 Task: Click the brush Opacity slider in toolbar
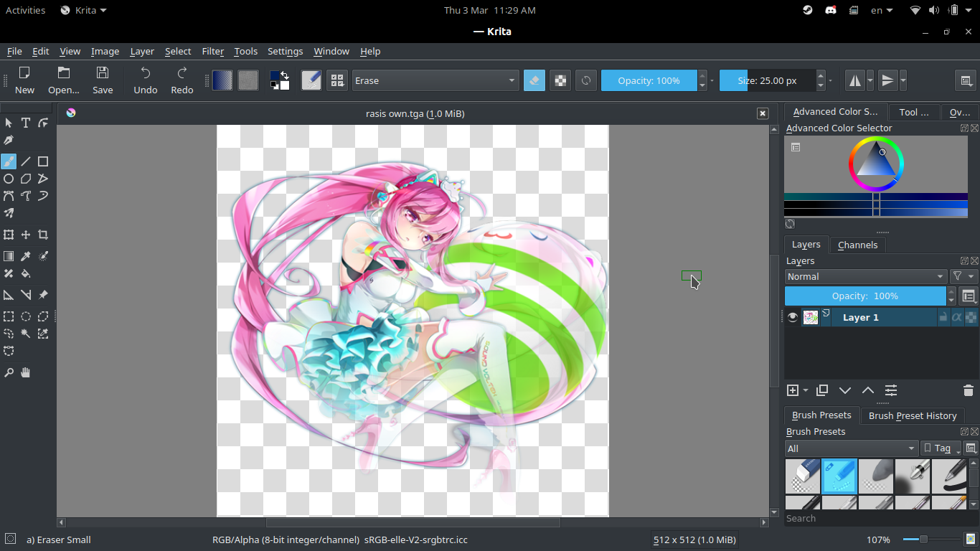[649, 80]
